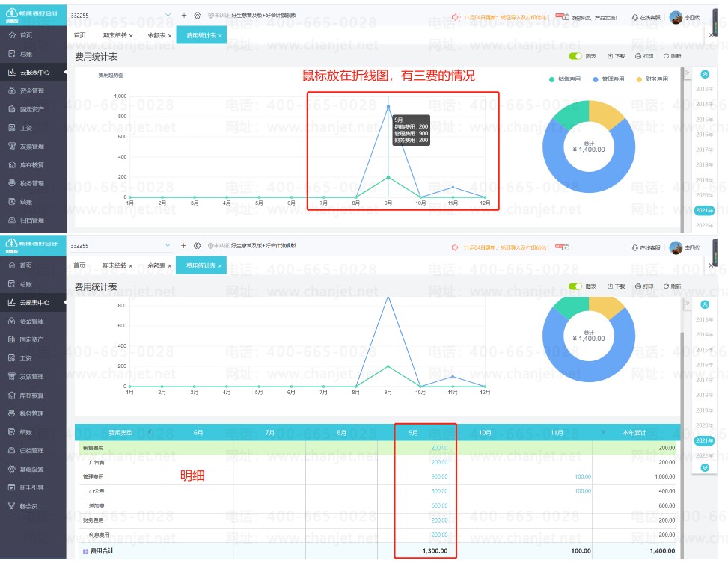Screen dimensions: 728x566
Task: Switch to 期末结转 tab in upper screenshot
Action: tap(114, 35)
